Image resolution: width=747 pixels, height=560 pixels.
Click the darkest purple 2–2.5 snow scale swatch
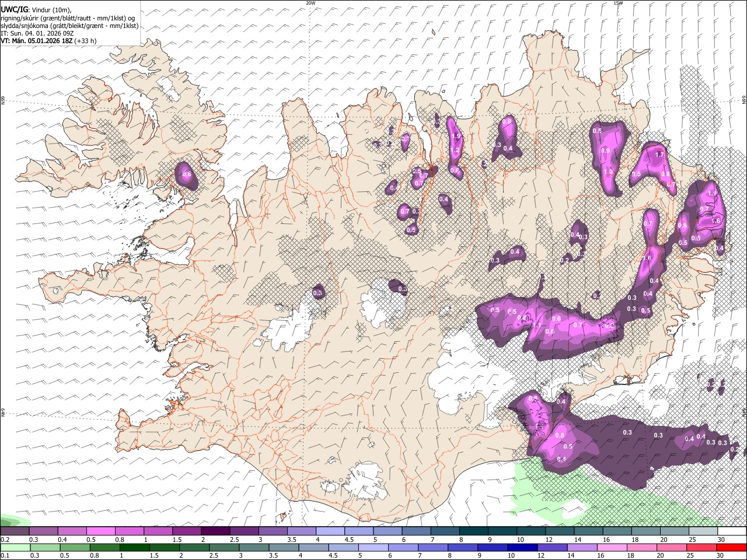[215, 531]
